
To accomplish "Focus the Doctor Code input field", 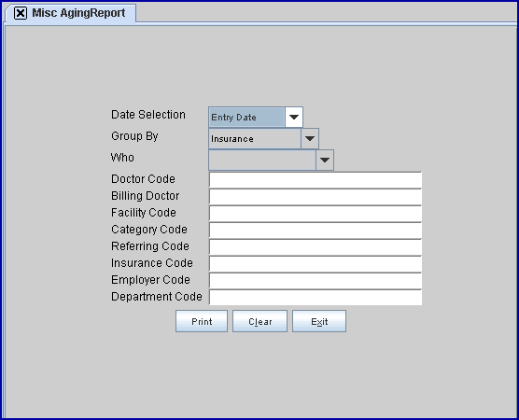I will 316,180.
